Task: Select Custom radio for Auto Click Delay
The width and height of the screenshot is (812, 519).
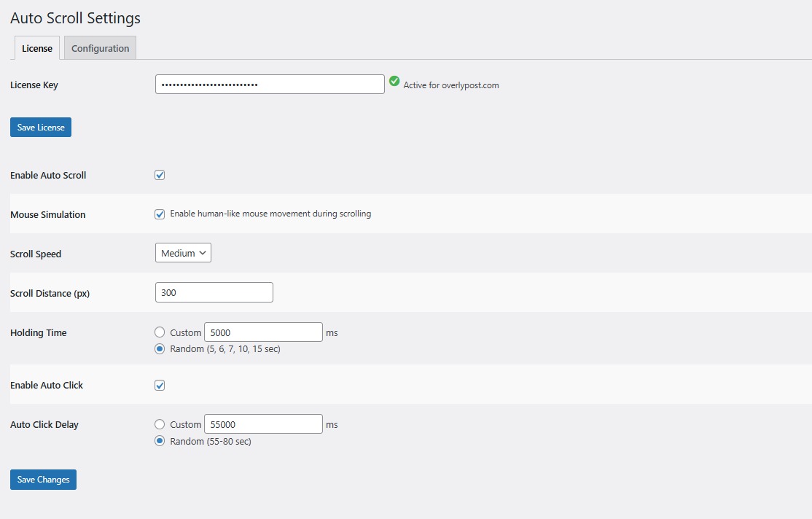Action: (x=160, y=424)
